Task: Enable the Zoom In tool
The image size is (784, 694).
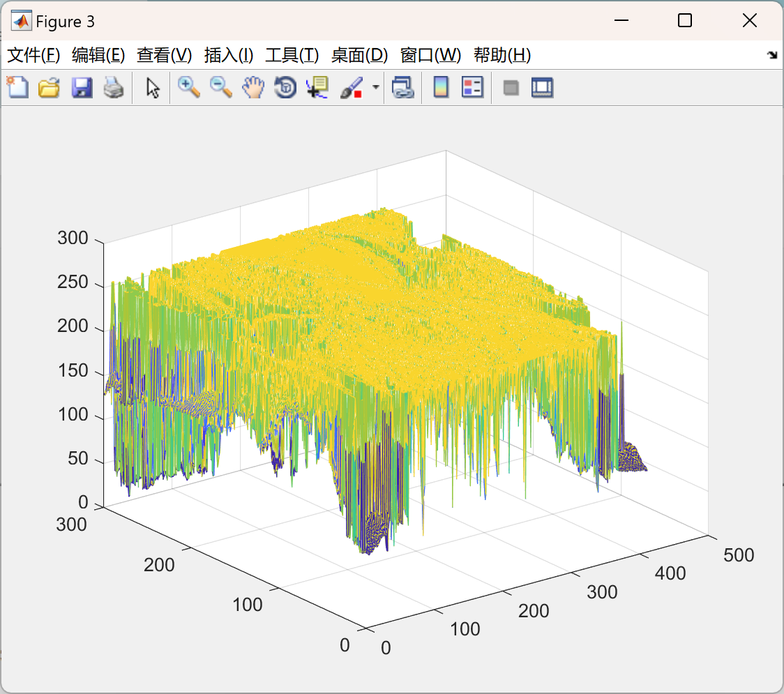Action: (x=188, y=87)
